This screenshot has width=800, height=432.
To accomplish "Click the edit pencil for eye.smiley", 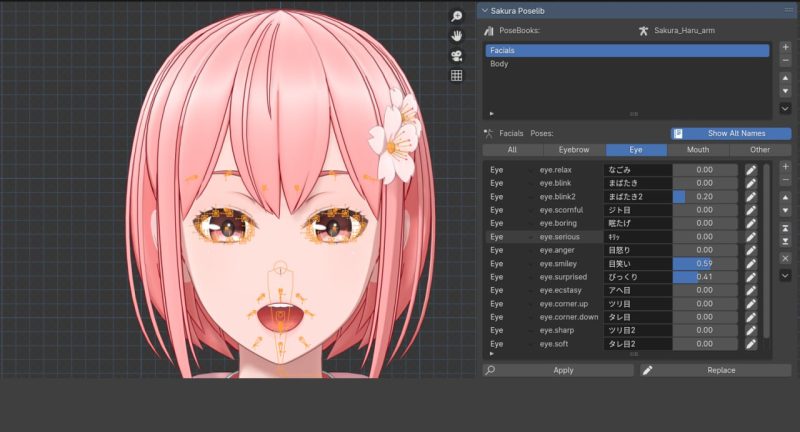I will pyautogui.click(x=751, y=264).
